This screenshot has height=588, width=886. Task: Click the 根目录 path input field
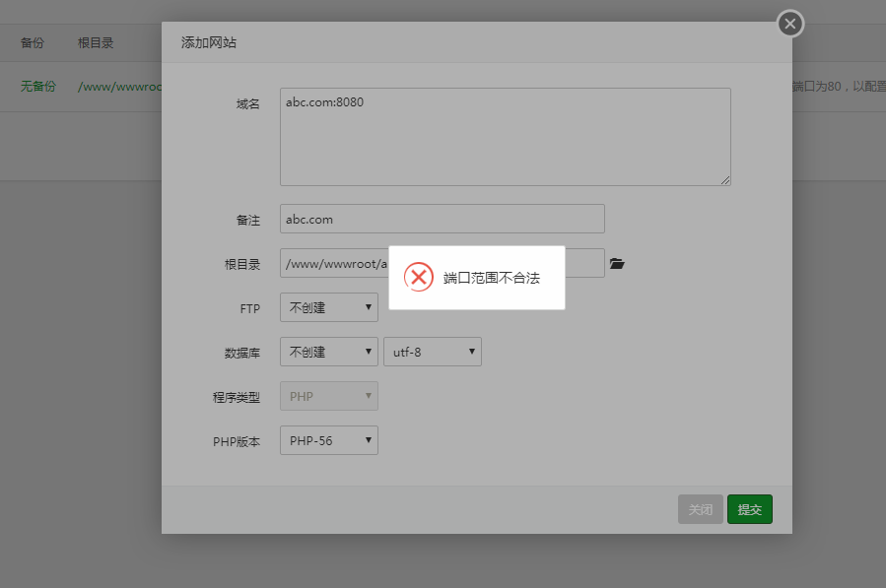click(333, 263)
